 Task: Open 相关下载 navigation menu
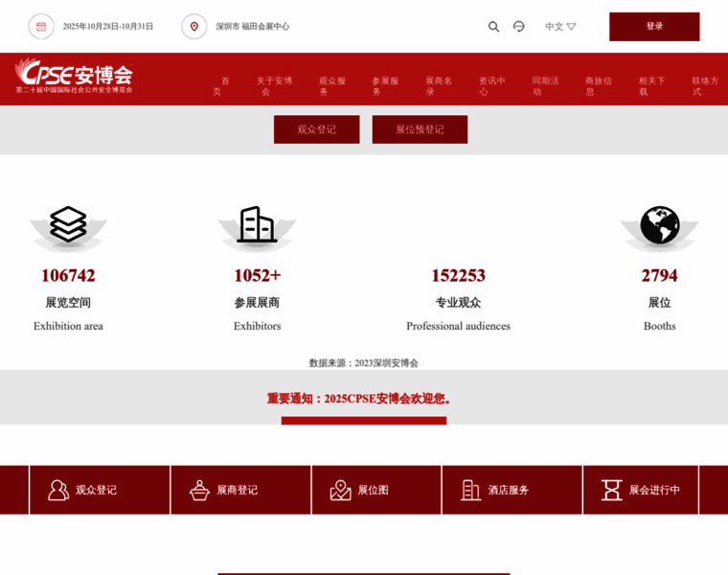coord(651,86)
